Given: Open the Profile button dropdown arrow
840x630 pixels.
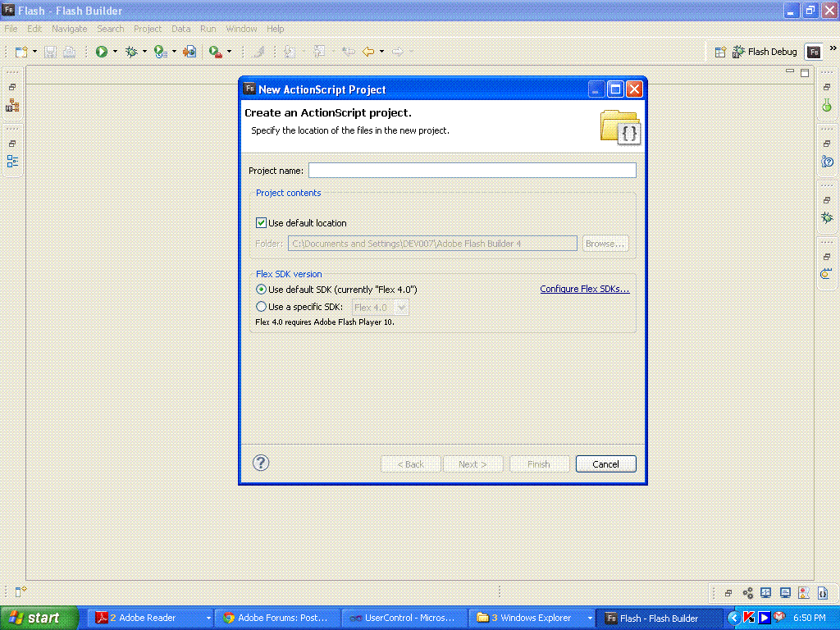Looking at the screenshot, I should click(x=174, y=52).
